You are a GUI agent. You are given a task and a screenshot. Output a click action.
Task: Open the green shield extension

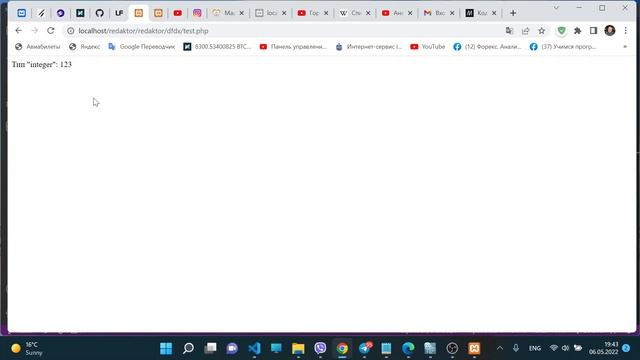point(562,31)
